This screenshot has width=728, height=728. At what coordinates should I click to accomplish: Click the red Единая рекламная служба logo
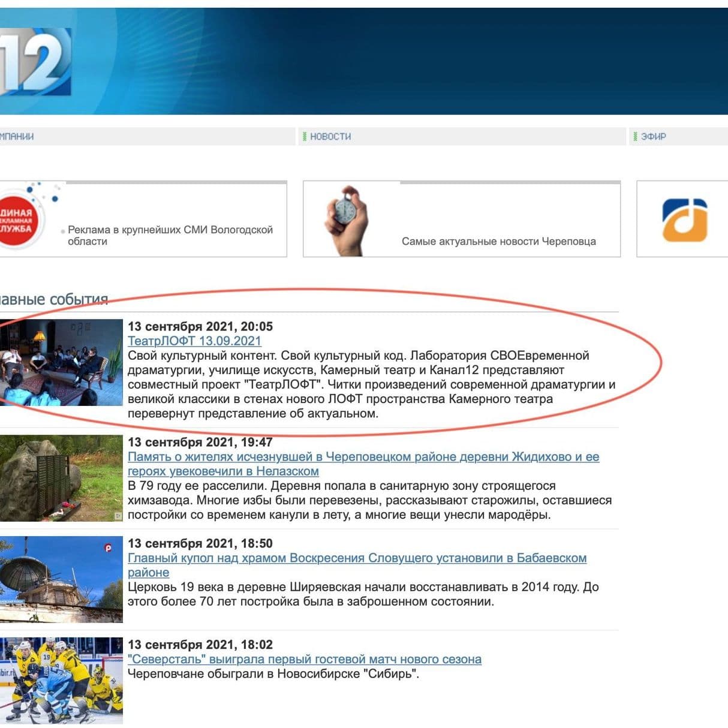[x=19, y=220]
